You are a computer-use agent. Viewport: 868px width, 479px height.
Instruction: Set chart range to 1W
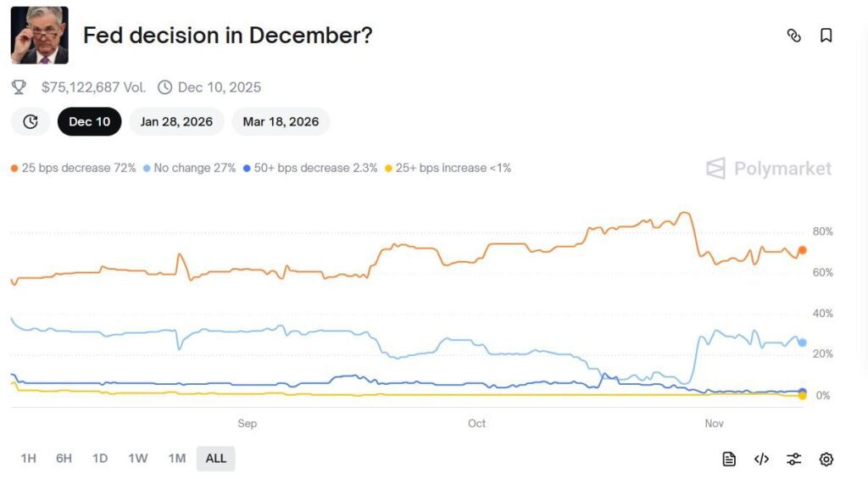137,459
